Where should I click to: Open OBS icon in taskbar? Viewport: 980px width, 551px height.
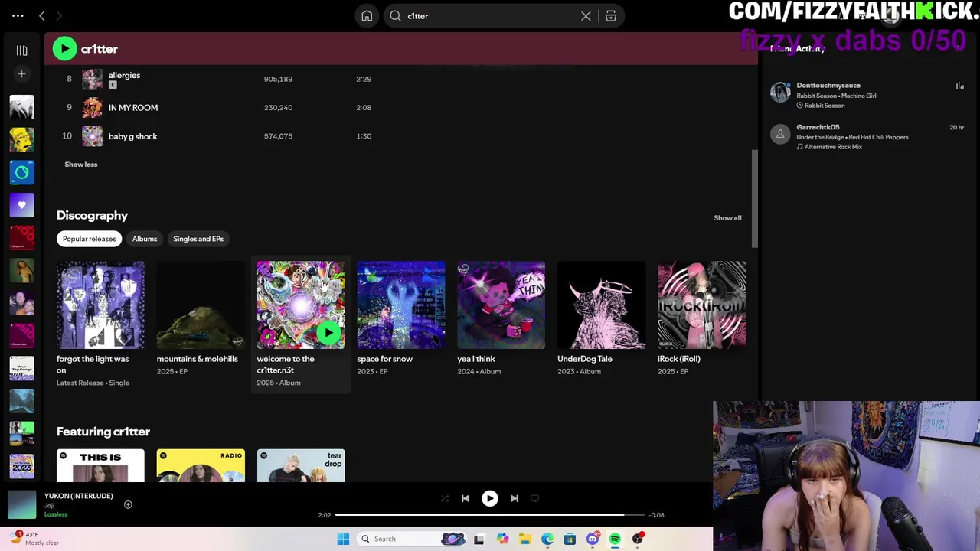tap(638, 539)
